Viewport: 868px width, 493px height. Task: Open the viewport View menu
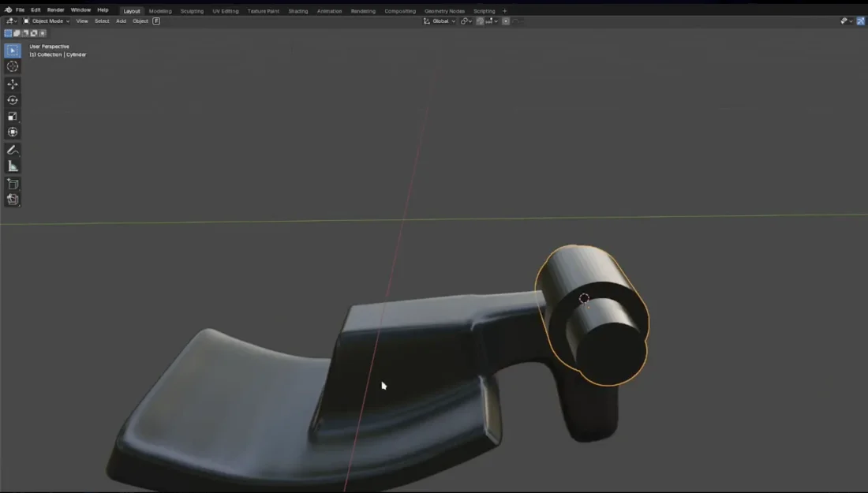[x=82, y=21]
